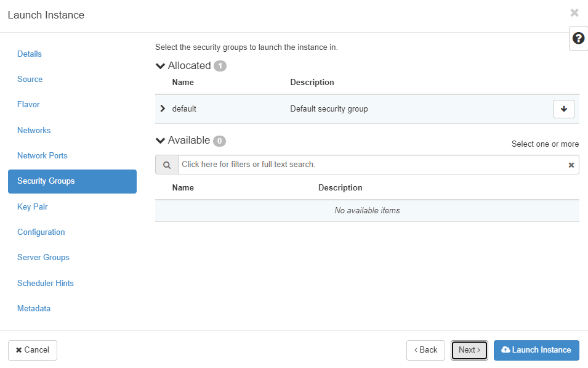This screenshot has height=368, width=588.
Task: Expand the default security group row
Action: pos(163,108)
